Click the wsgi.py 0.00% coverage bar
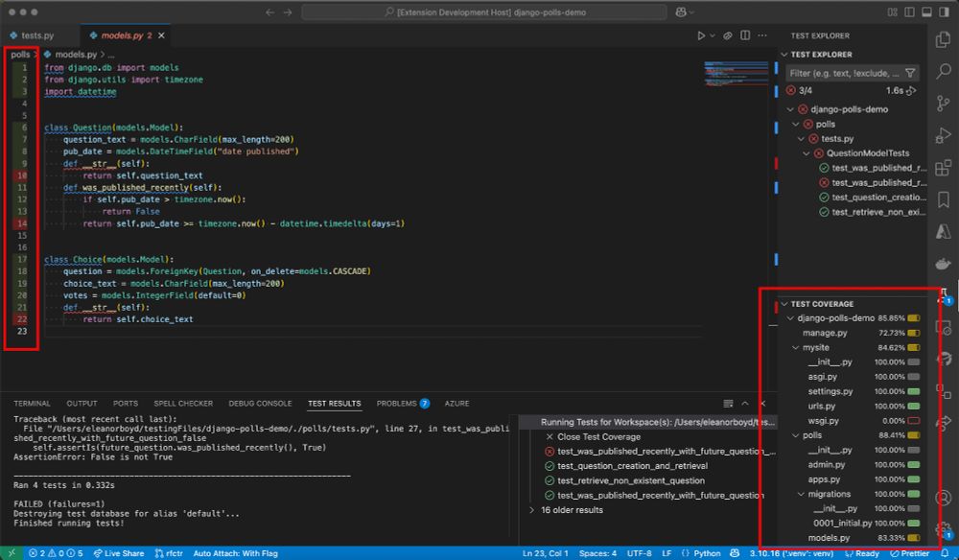This screenshot has width=959, height=560. click(914, 421)
